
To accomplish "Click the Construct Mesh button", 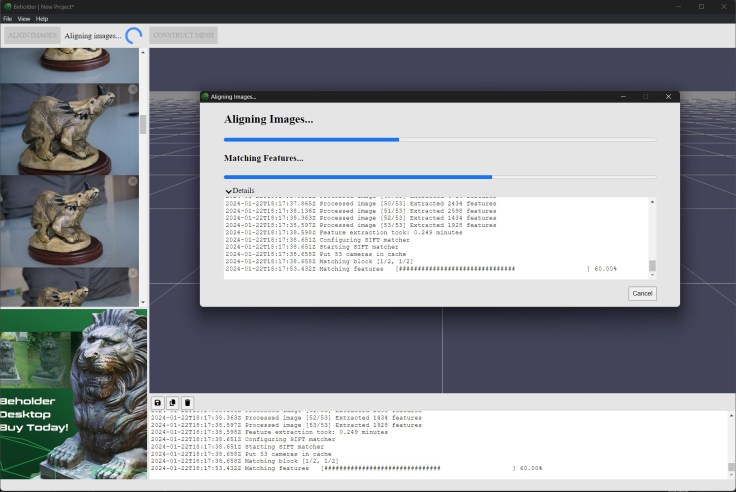I will [183, 36].
